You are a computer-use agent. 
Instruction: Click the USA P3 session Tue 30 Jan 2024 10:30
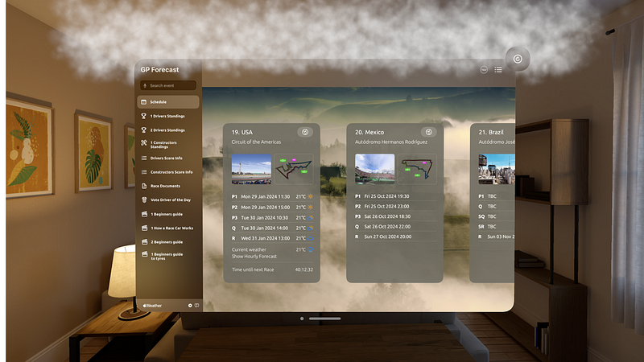[x=272, y=217]
